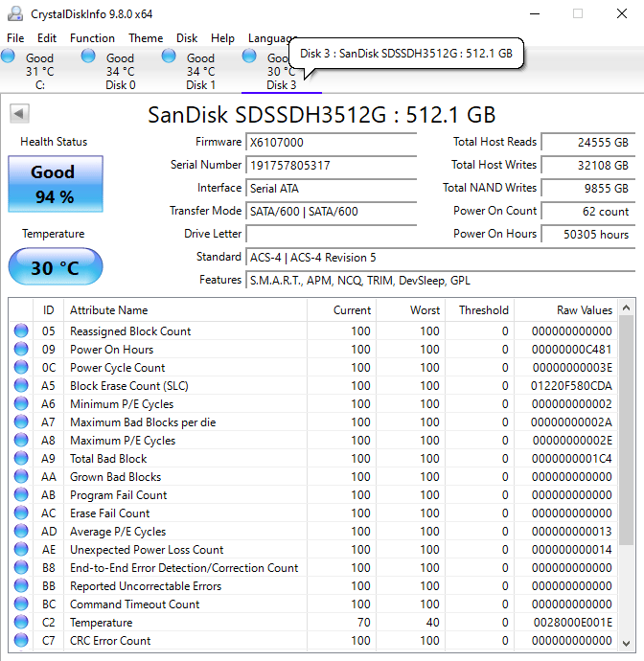
Task: Open the Function menu
Action: click(x=92, y=38)
